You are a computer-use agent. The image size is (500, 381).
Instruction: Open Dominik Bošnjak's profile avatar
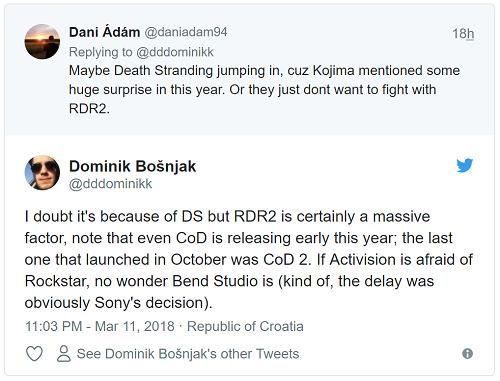(42, 173)
